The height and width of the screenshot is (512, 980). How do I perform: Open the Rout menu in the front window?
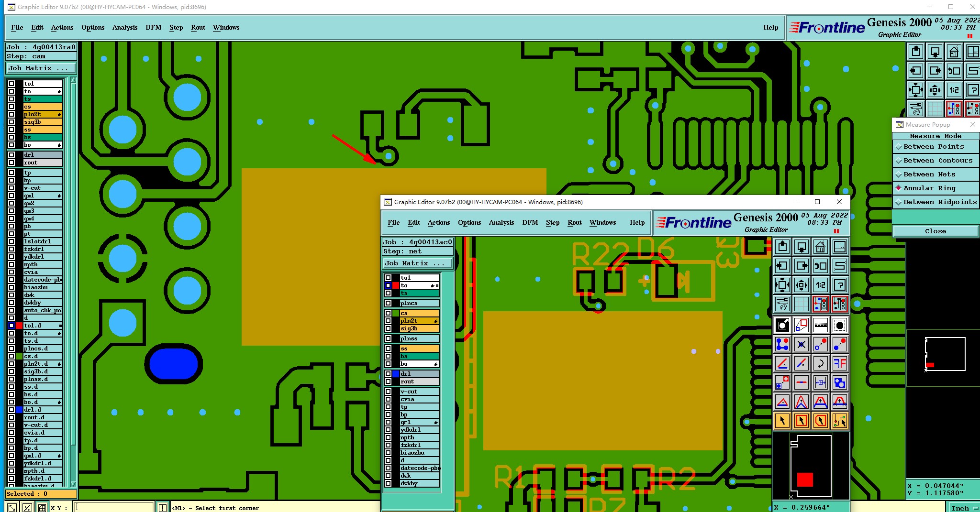(575, 223)
